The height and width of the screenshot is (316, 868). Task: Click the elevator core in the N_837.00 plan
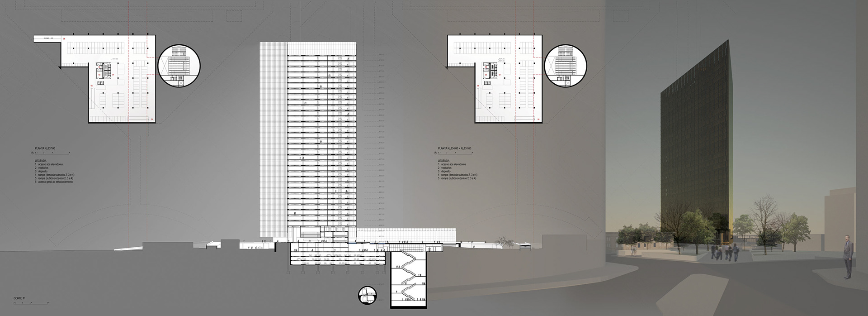click(x=104, y=71)
